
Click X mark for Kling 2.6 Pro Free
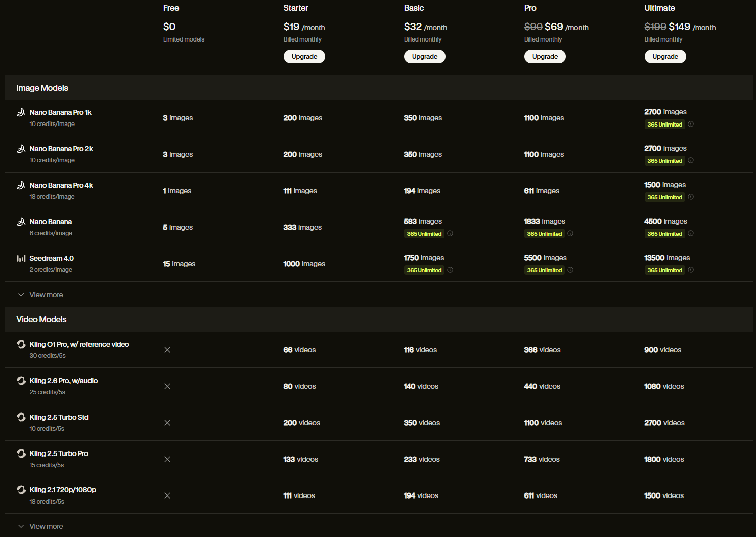167,386
